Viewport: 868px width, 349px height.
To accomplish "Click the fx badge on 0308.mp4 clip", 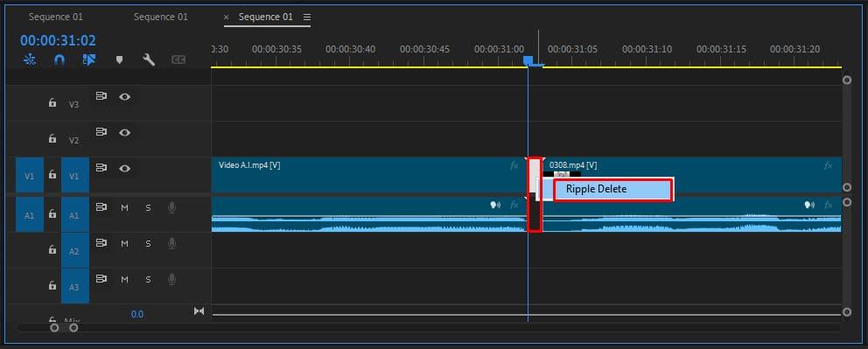I will click(x=829, y=165).
